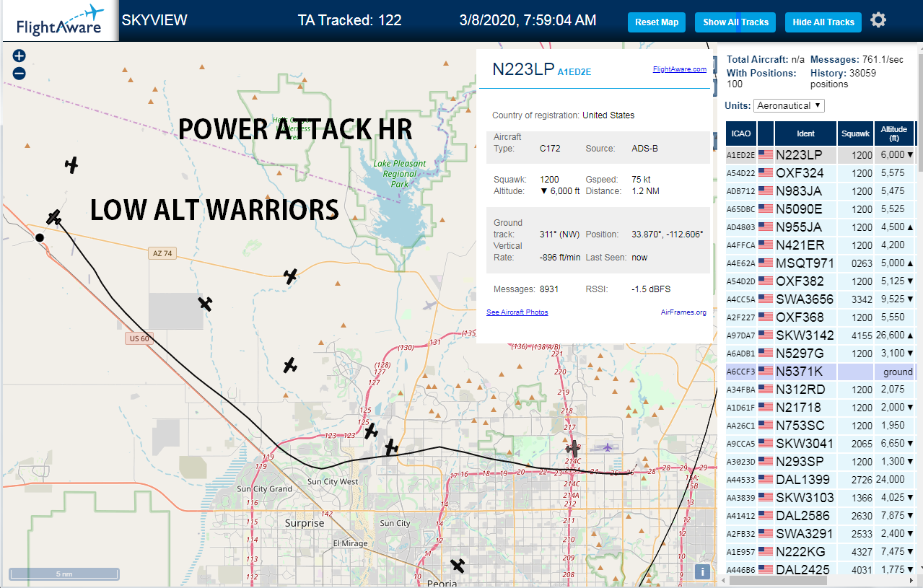923x588 pixels.
Task: Click Hide All Tracks button
Action: point(823,22)
